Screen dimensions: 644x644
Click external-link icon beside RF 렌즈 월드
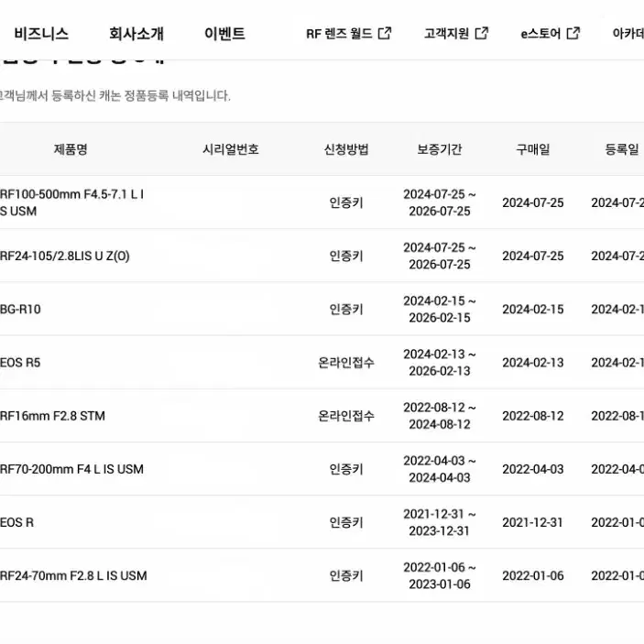(385, 33)
